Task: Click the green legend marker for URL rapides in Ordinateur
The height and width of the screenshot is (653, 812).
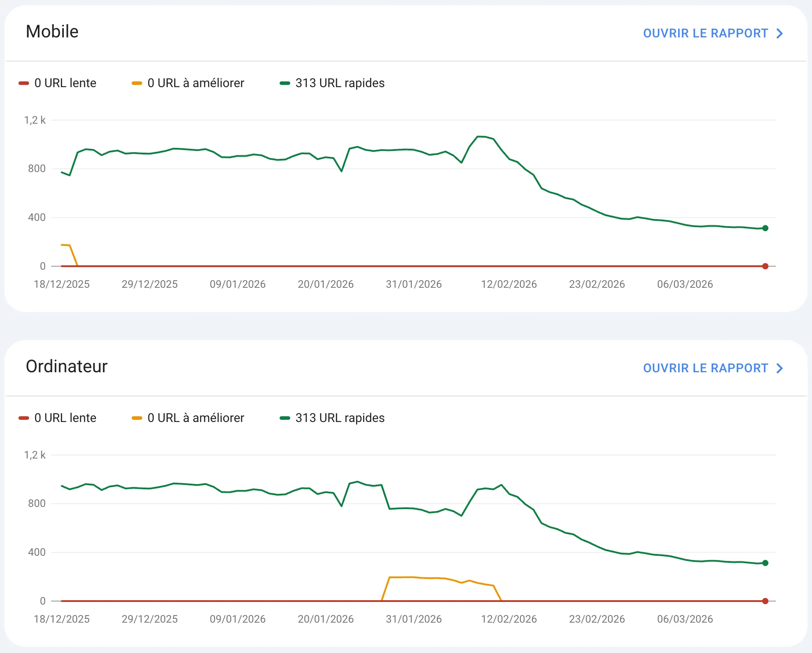Action: coord(285,417)
